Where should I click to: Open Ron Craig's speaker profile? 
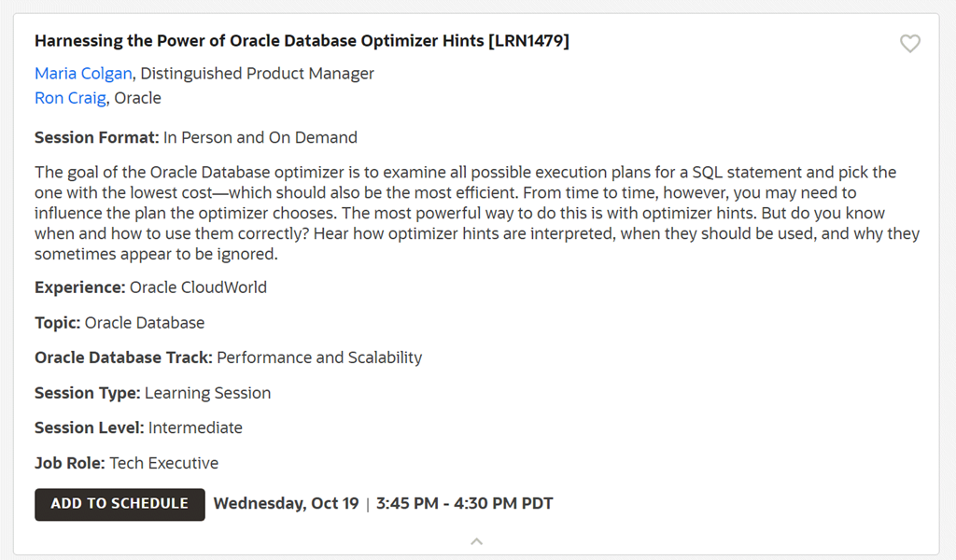coord(70,98)
